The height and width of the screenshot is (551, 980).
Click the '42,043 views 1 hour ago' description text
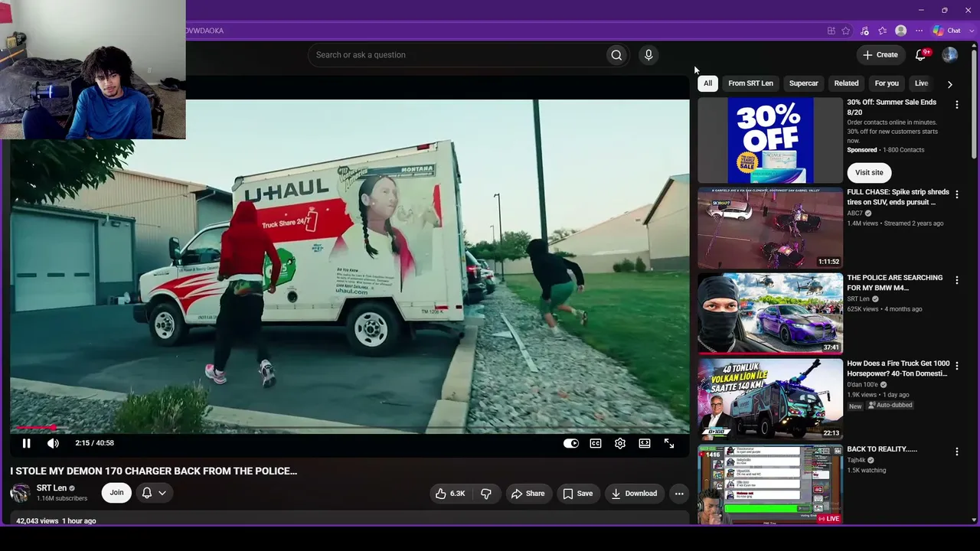56,521
